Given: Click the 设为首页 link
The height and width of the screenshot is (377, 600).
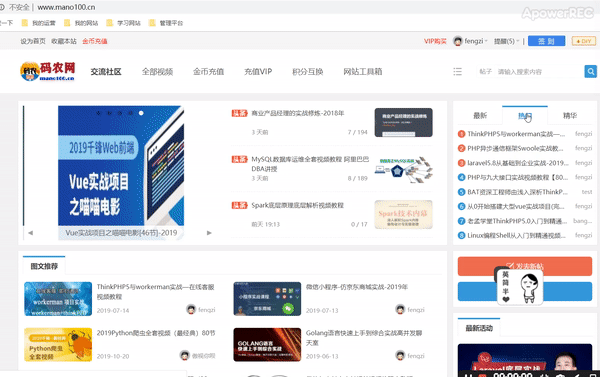Looking at the screenshot, I should tap(33, 41).
